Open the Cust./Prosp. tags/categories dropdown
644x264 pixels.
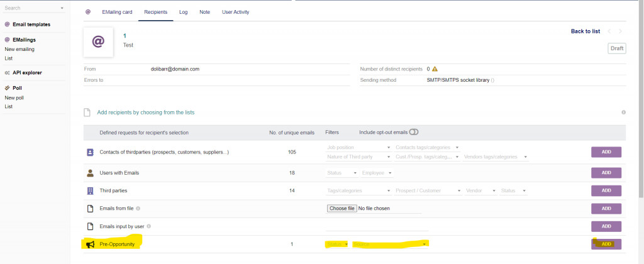coord(427,157)
